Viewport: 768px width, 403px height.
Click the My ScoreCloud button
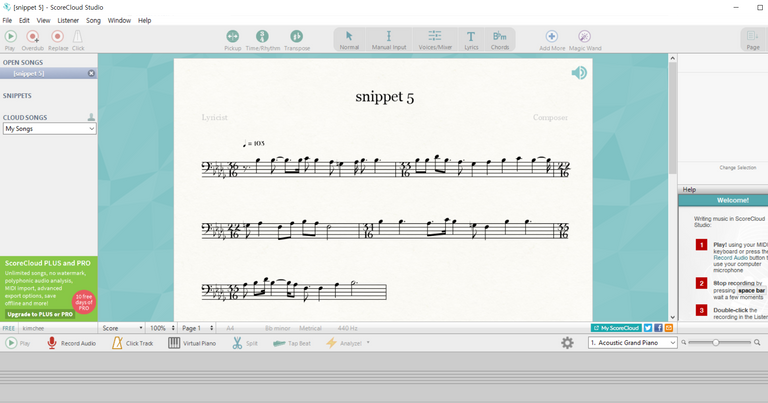(x=615, y=328)
